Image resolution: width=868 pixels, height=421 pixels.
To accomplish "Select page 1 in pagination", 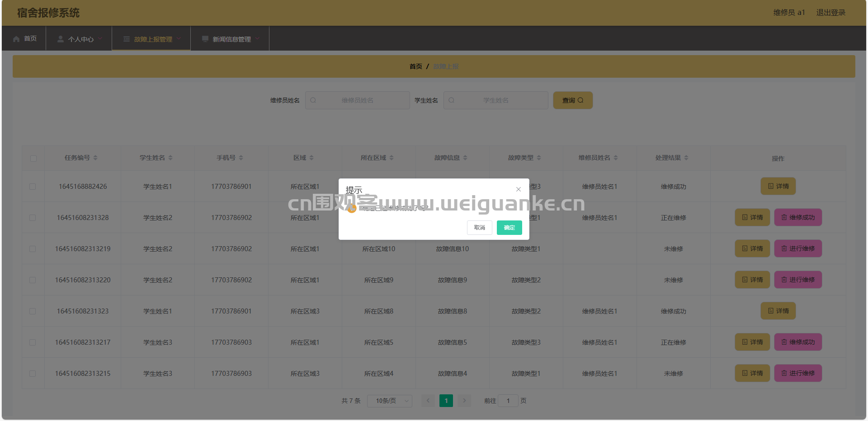I will click(x=446, y=401).
